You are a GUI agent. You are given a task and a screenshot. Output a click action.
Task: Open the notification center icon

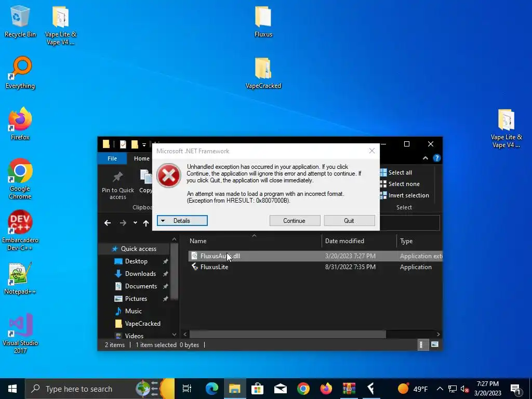515,389
